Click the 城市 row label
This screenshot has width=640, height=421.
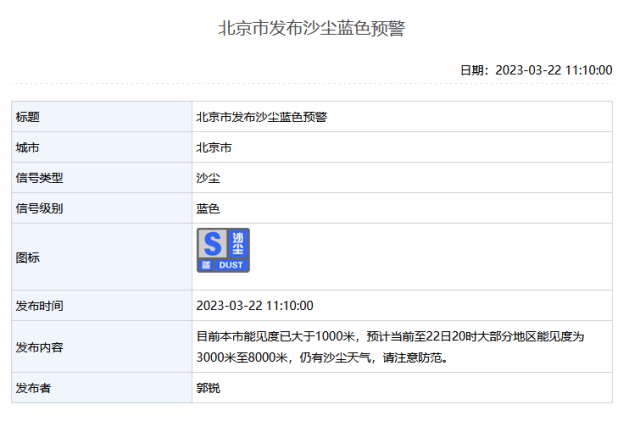(x=28, y=147)
